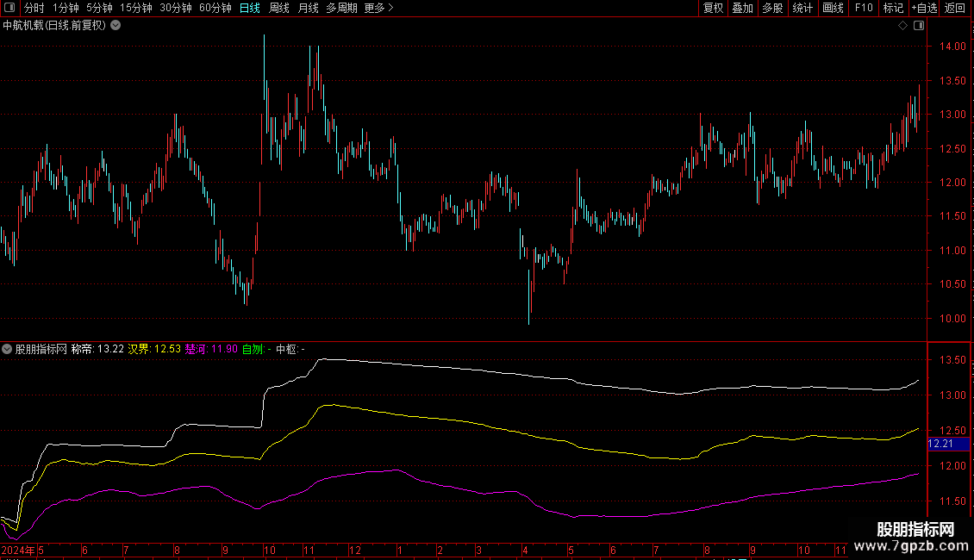Open chart title options circle-arrow icon

116,25
